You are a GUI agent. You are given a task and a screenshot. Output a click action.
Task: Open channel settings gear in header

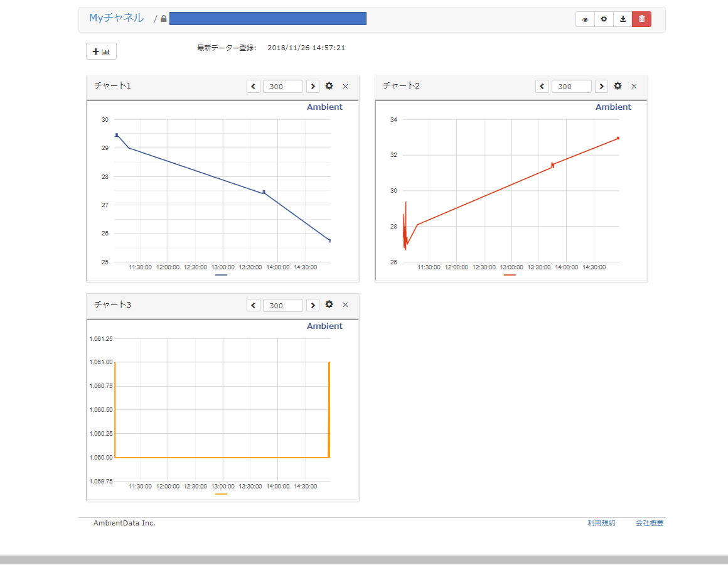(604, 19)
